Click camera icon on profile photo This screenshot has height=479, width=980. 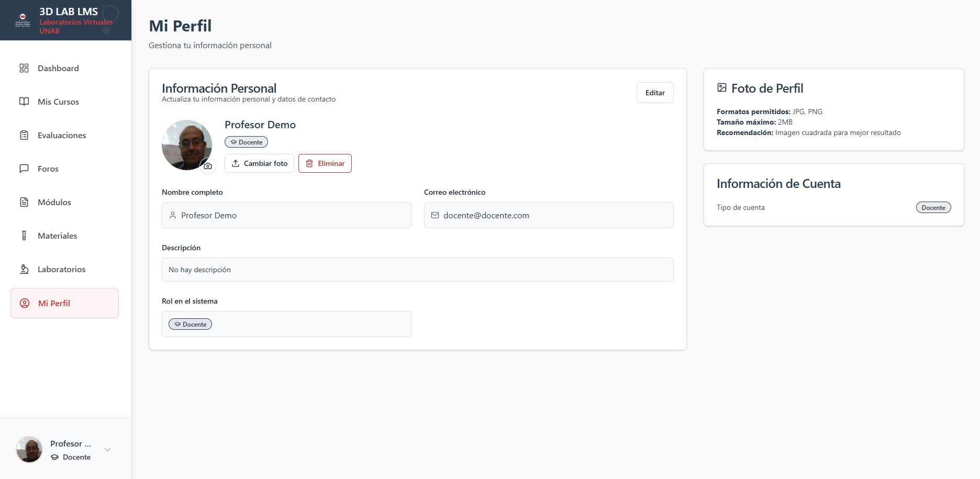click(x=208, y=166)
